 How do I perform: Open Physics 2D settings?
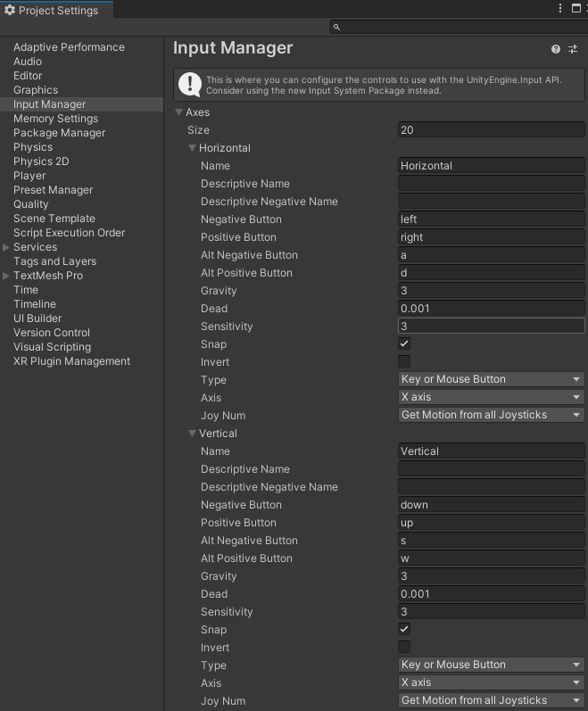pyautogui.click(x=41, y=161)
